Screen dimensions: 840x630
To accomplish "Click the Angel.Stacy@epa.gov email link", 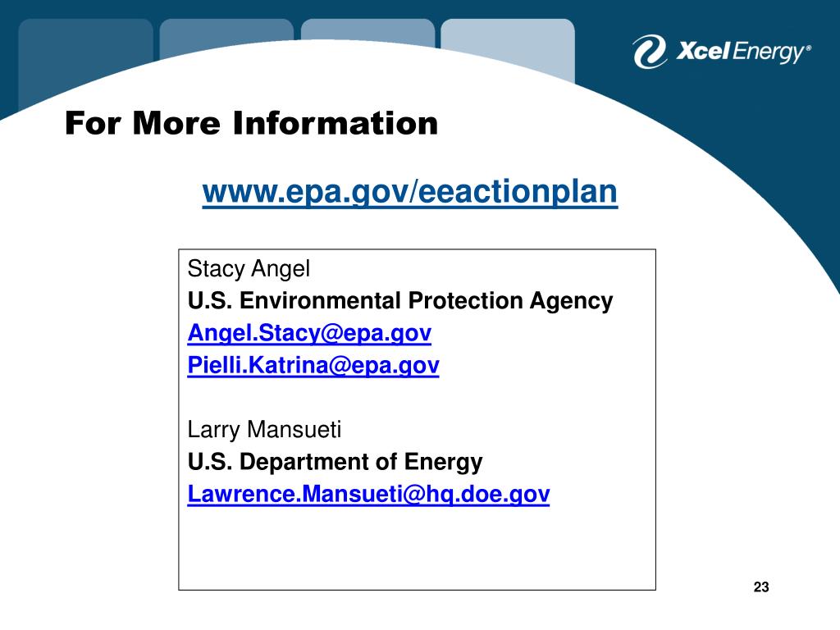I will pyautogui.click(x=309, y=333).
